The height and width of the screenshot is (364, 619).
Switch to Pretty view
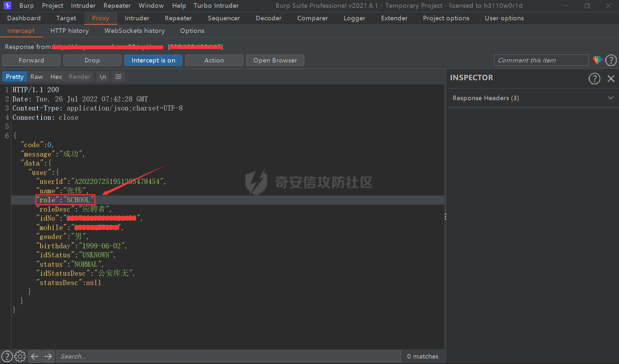click(x=15, y=77)
